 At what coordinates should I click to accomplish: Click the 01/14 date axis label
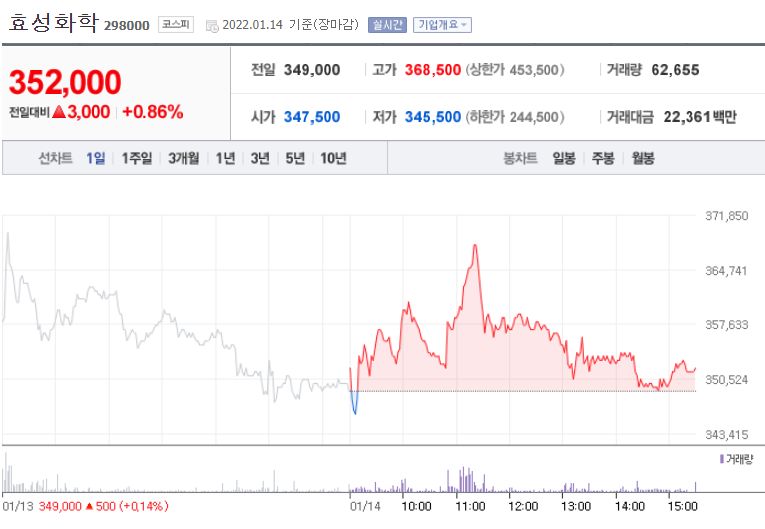[x=365, y=507]
